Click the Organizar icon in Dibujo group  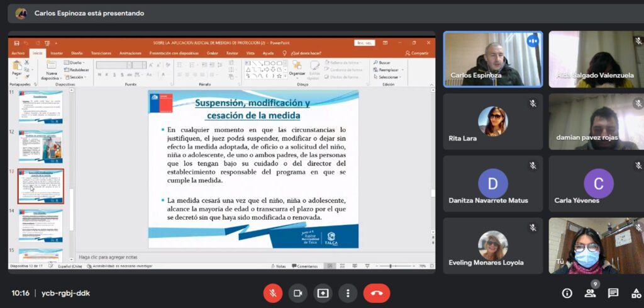(297, 69)
